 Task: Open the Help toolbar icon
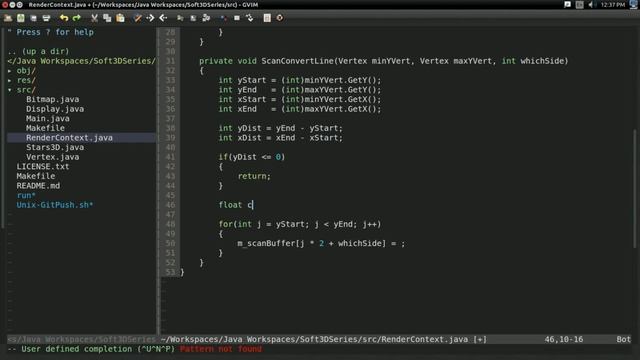pos(267,18)
